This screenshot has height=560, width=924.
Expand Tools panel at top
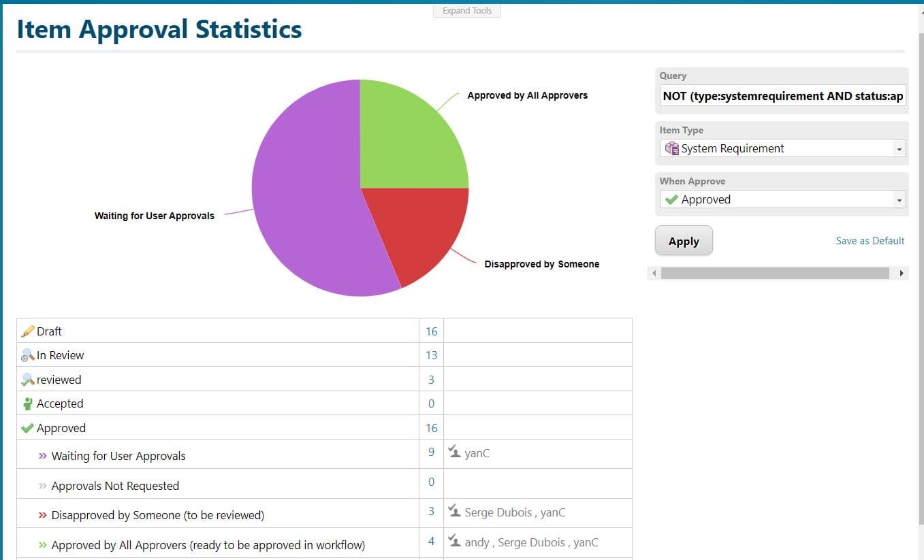point(467,11)
